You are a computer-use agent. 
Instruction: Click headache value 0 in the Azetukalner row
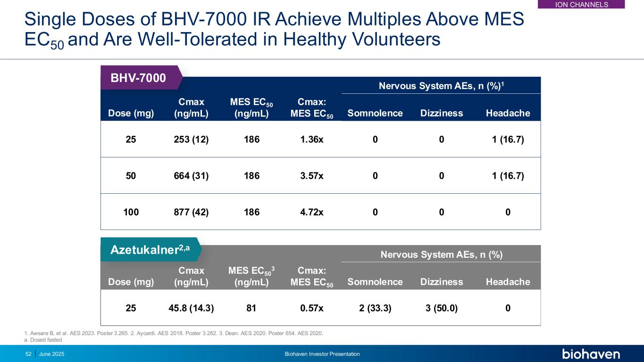tap(508, 308)
